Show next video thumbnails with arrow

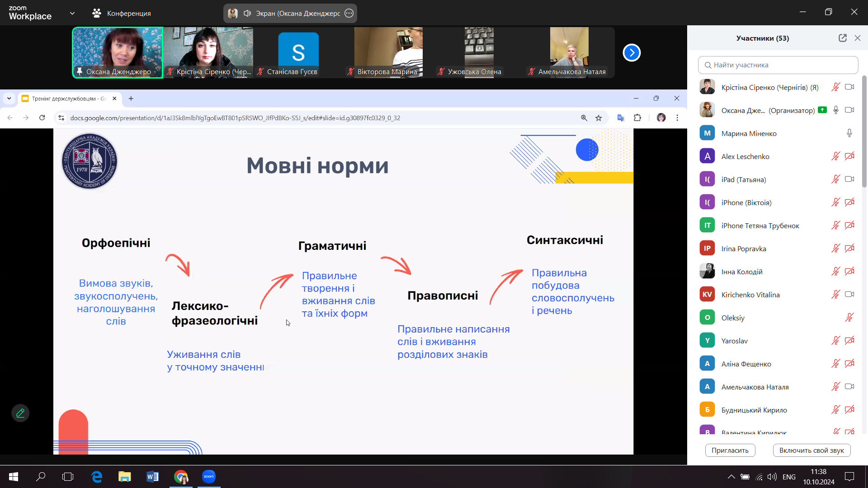(x=632, y=53)
